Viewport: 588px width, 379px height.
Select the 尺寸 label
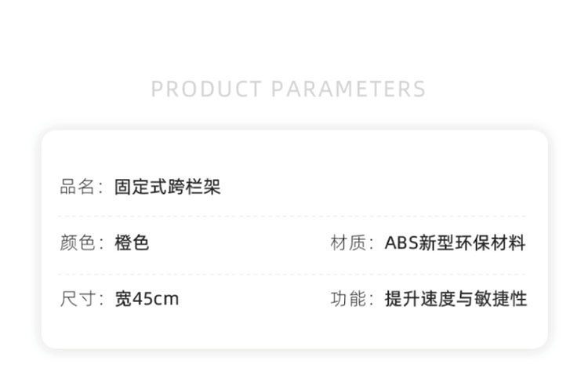(78, 299)
